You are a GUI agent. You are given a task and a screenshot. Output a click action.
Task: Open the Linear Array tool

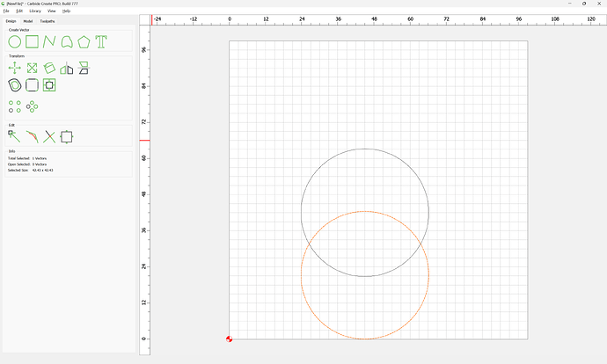pyautogui.click(x=15, y=106)
